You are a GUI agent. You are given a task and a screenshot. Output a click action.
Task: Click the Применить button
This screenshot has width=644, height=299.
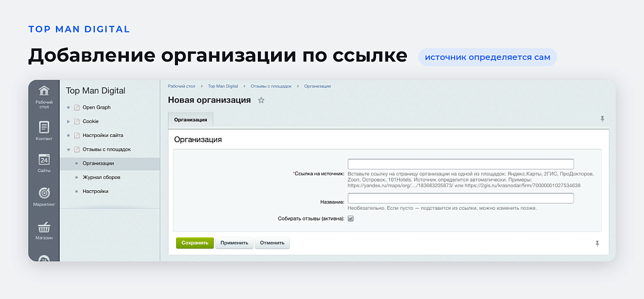[x=234, y=243]
